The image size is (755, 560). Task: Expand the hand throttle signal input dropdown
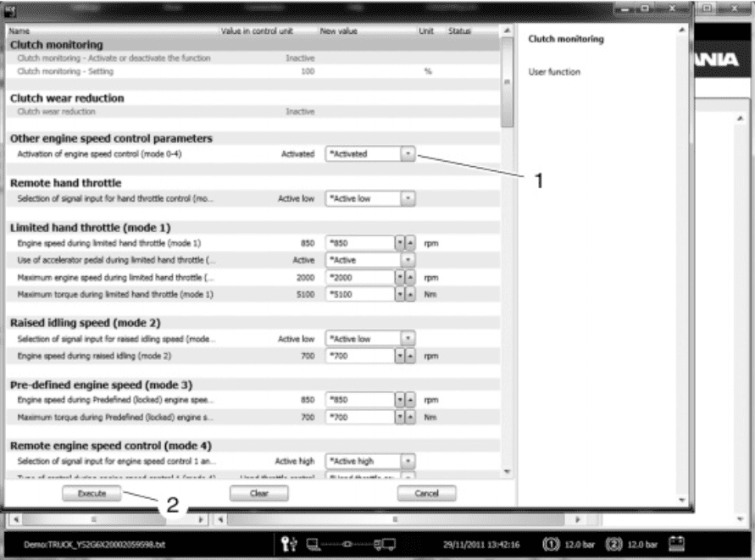coord(408,199)
